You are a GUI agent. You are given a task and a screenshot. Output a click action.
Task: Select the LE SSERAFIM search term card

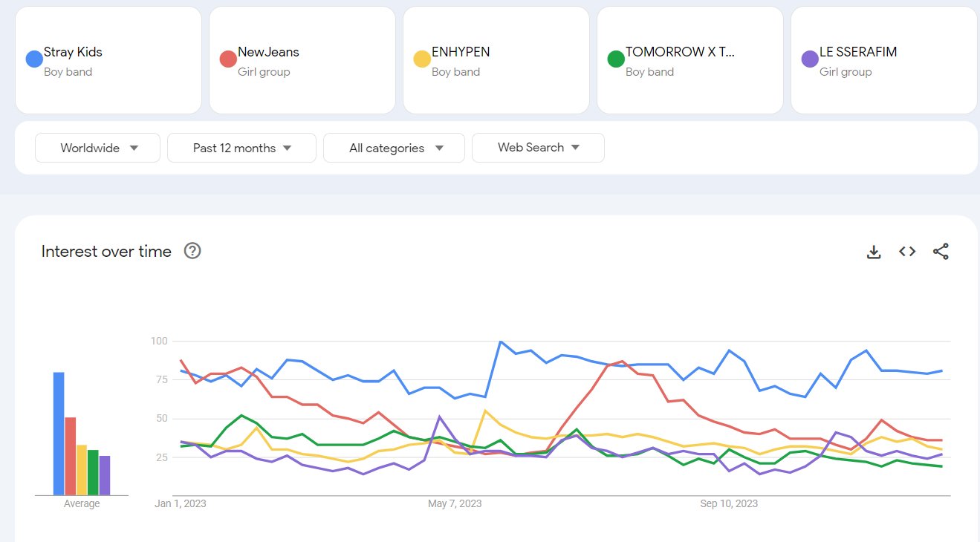pyautogui.click(x=884, y=60)
